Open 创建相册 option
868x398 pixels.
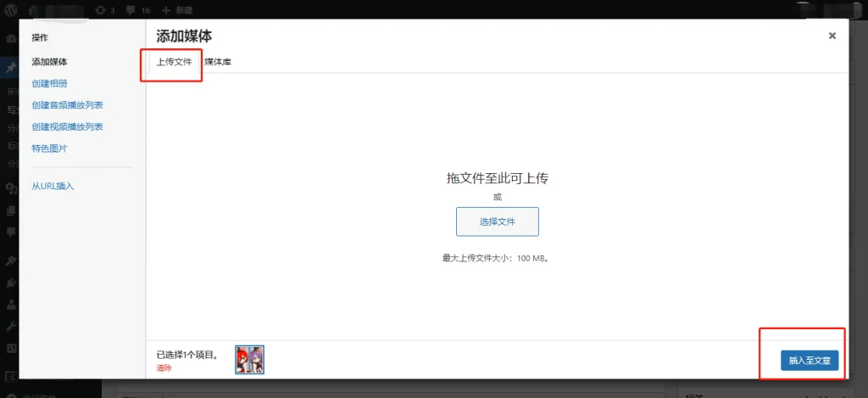pyautogui.click(x=49, y=84)
